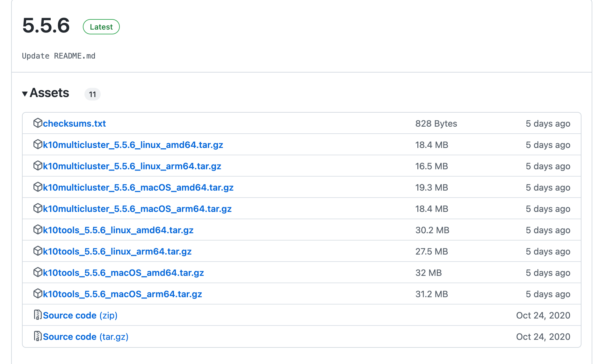Click the Update README.md commit text

(59, 56)
